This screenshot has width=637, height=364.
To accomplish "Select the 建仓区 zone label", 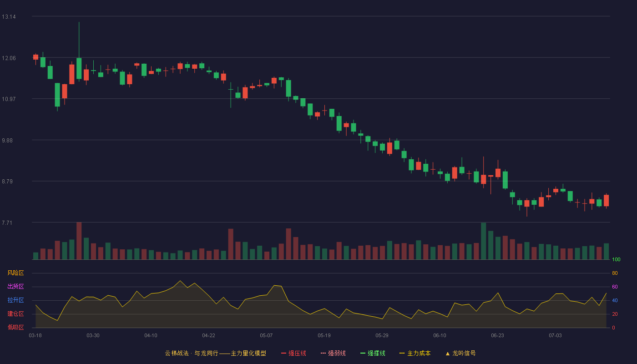I will pyautogui.click(x=15, y=314).
